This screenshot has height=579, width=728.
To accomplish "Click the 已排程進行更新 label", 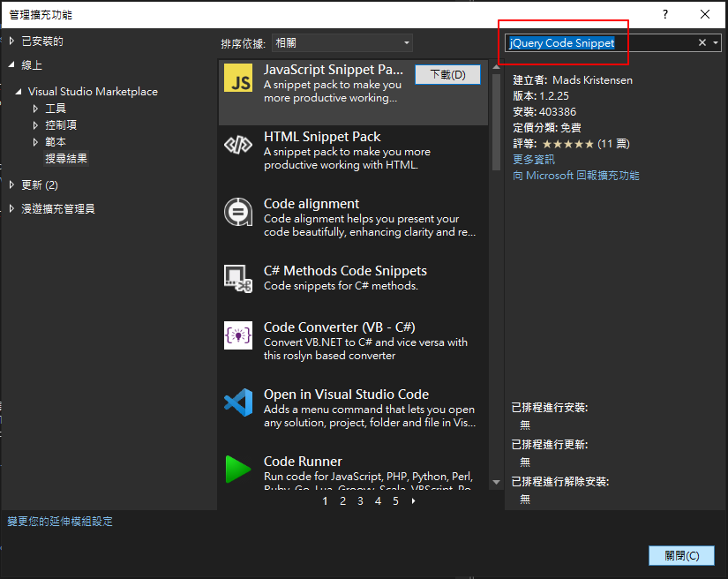I will point(550,444).
